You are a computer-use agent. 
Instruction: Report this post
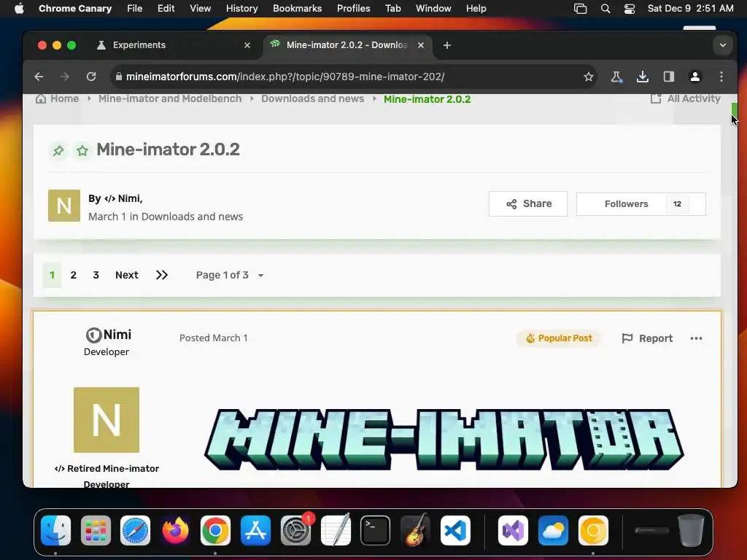(x=647, y=338)
